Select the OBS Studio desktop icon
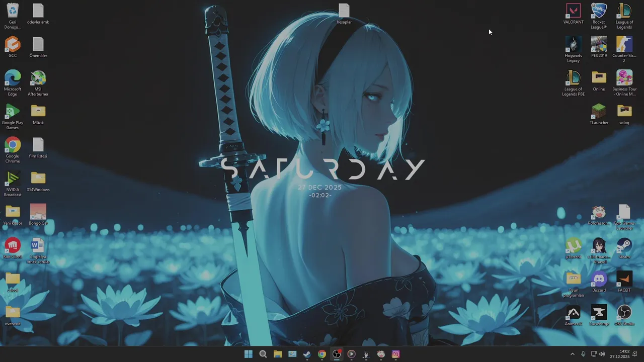This screenshot has height=362, width=644. pyautogui.click(x=624, y=315)
